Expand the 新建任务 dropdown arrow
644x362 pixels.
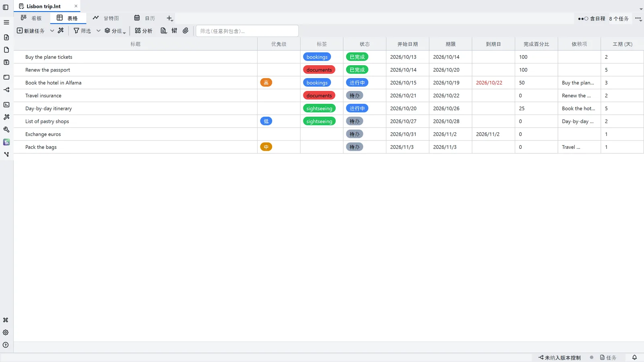tap(52, 31)
